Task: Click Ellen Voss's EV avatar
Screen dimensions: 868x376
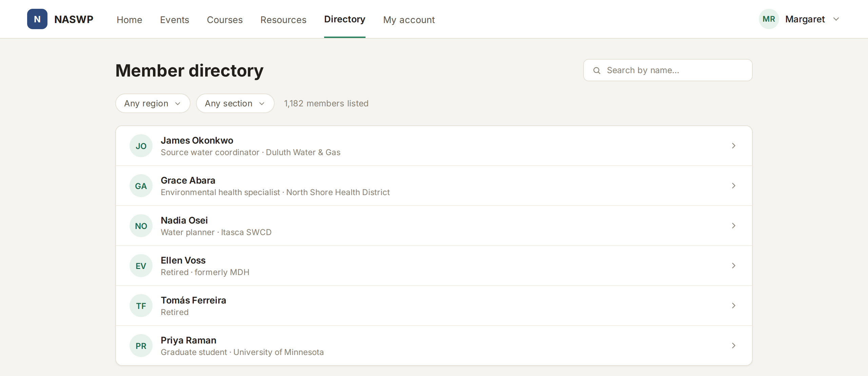Action: (x=141, y=266)
